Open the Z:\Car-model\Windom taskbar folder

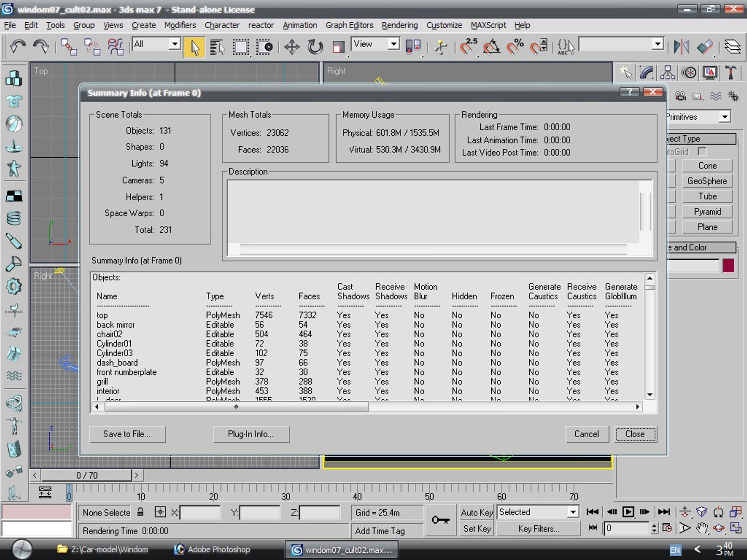103,549
